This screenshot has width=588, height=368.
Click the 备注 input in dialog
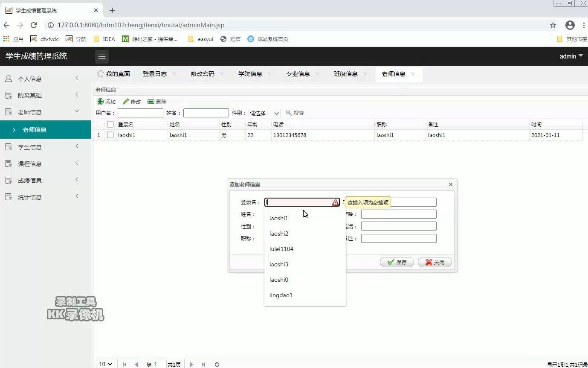pos(399,239)
